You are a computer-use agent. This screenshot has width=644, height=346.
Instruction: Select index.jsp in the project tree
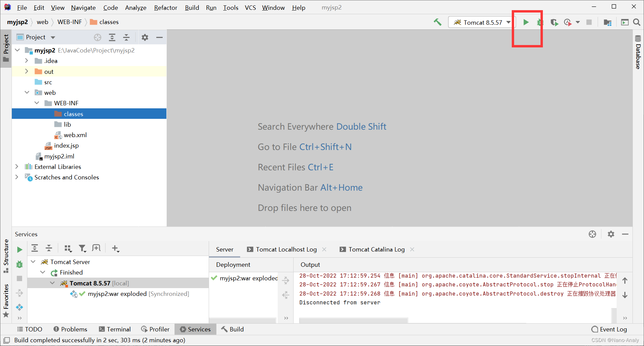(66, 145)
